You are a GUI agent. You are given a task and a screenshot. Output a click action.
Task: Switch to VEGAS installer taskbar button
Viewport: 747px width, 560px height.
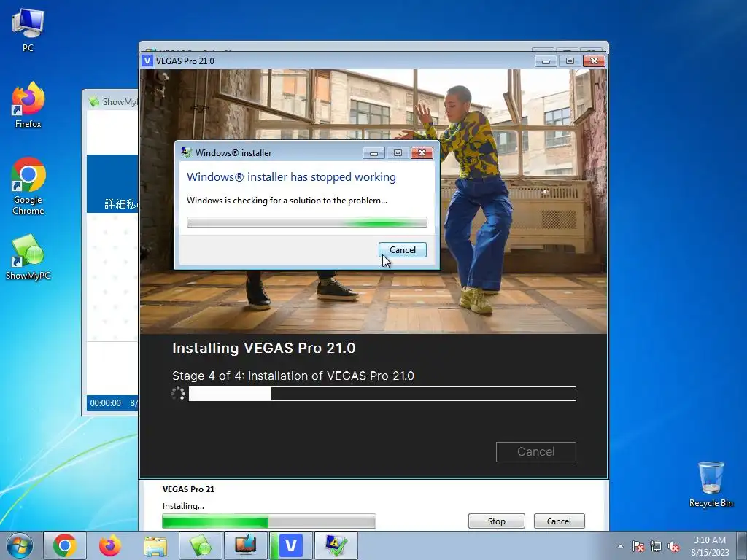291,545
